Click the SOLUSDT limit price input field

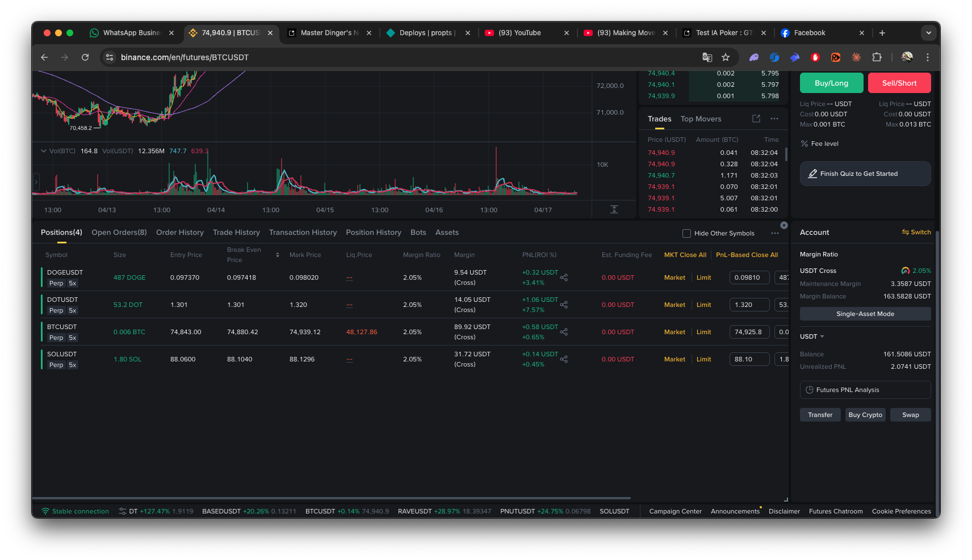pyautogui.click(x=749, y=359)
